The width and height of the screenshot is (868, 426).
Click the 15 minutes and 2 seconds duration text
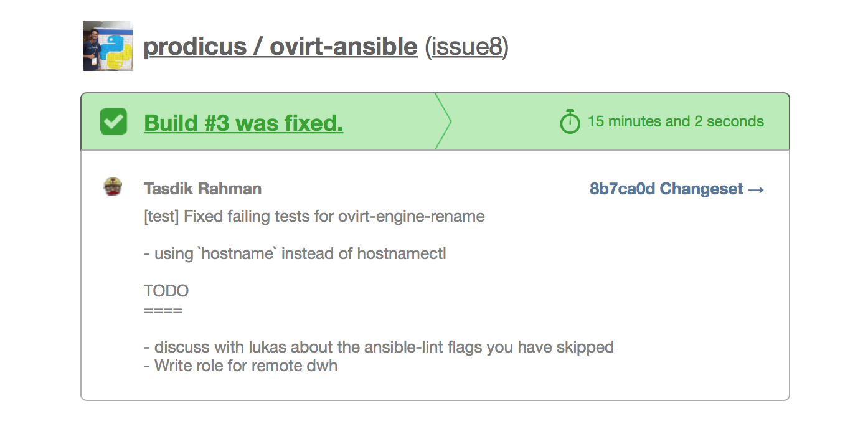coord(676,121)
